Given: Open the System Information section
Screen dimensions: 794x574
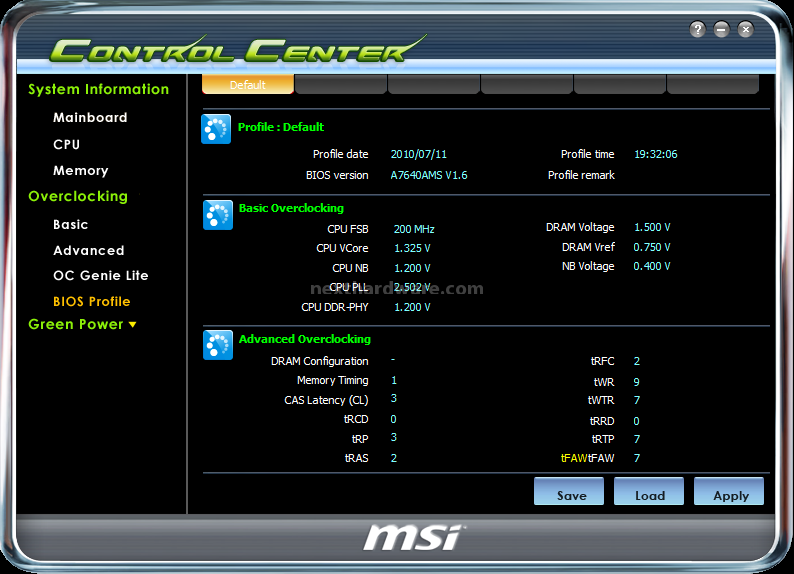Looking at the screenshot, I should 99,90.
